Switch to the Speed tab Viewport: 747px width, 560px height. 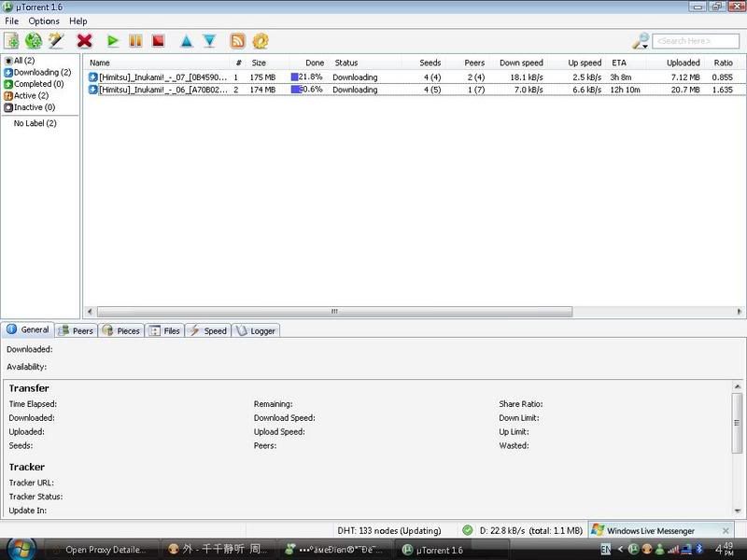207,331
